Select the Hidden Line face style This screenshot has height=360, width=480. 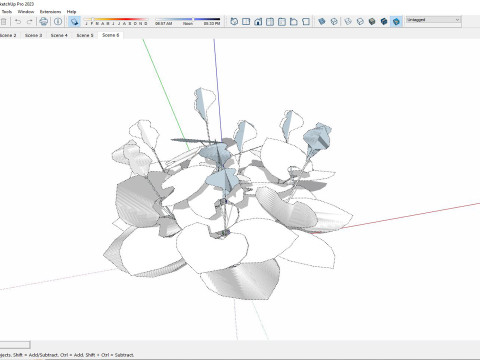360,22
